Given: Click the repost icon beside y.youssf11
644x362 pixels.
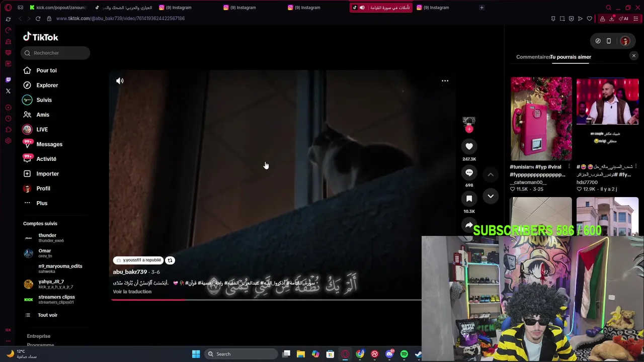Looking at the screenshot, I should click(170, 260).
